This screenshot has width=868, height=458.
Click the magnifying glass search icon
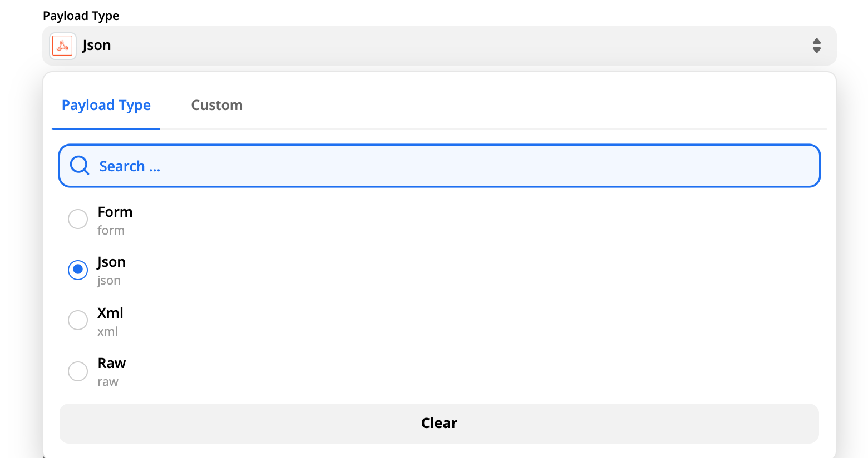[x=80, y=166]
